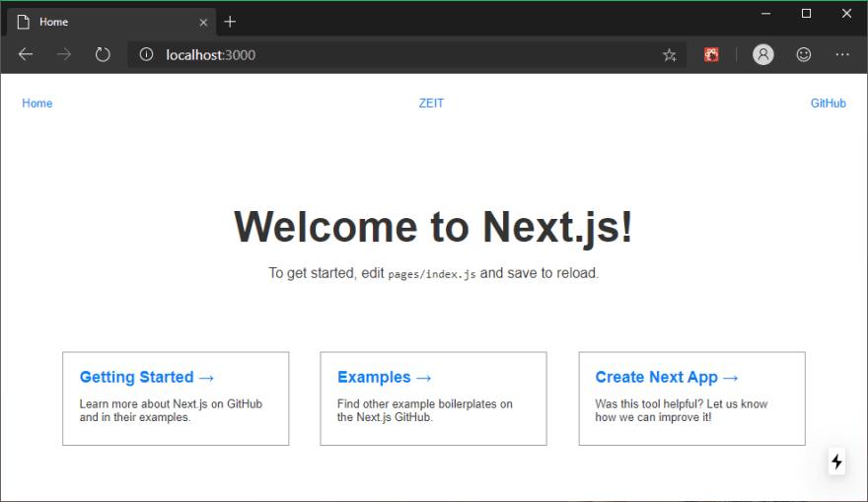Click the pages/index.js code text
The width and height of the screenshot is (868, 502).
(432, 274)
